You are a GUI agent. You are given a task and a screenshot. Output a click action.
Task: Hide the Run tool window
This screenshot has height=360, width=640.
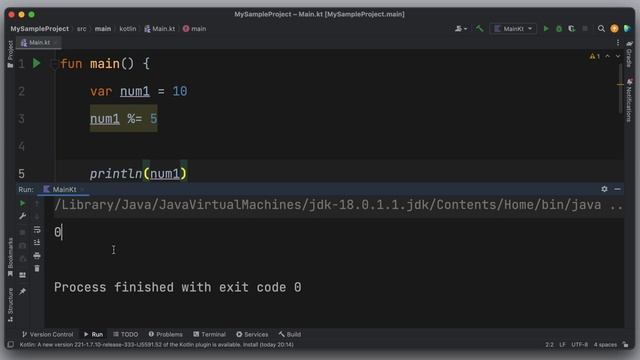click(x=617, y=189)
